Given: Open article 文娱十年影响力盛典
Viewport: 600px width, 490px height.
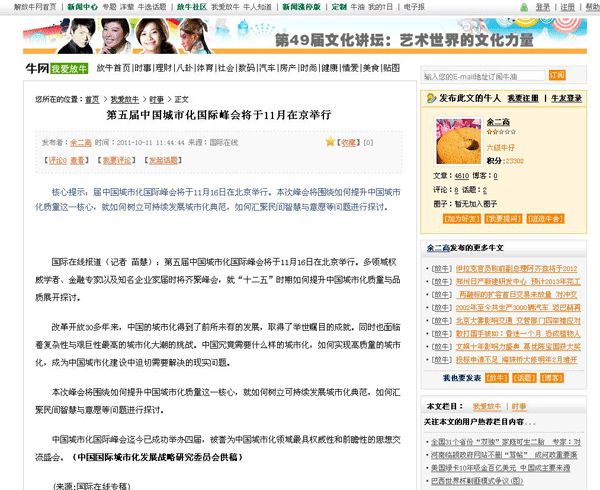Looking at the screenshot, I should (x=518, y=347).
